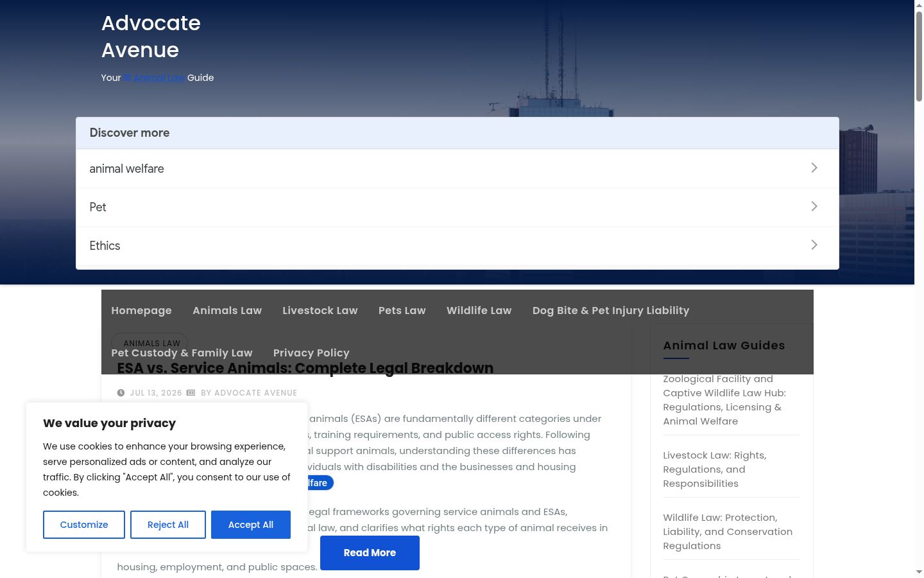Open the Pets Law menu item

pos(402,310)
